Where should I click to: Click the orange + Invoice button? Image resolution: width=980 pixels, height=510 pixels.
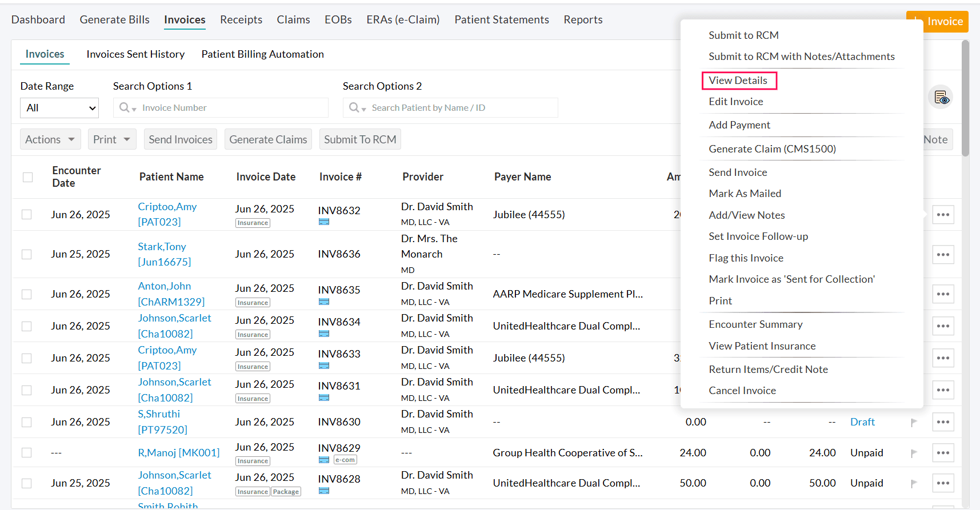click(x=937, y=22)
